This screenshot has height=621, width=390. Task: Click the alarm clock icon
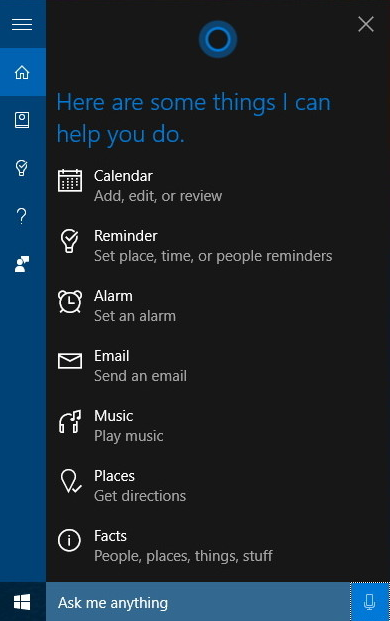70,301
